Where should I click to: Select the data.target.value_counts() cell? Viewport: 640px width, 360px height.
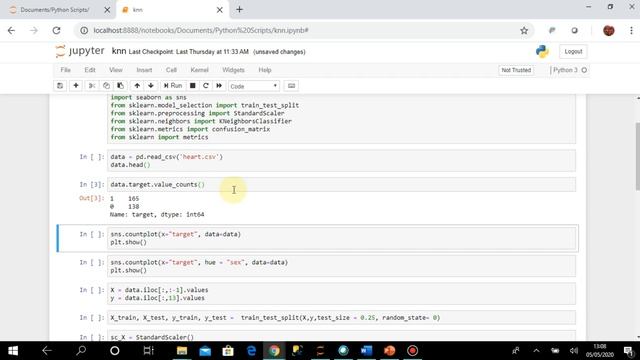pos(341,184)
